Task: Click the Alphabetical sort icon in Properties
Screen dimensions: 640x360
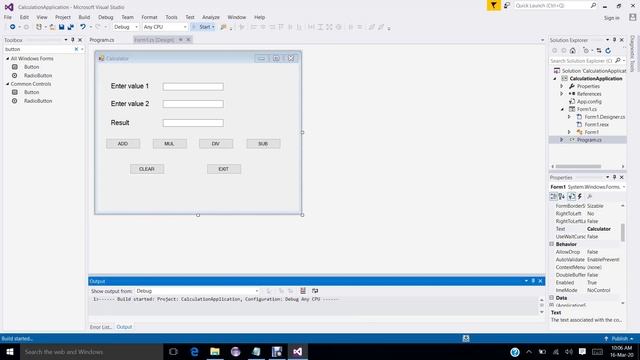Action: click(x=562, y=196)
